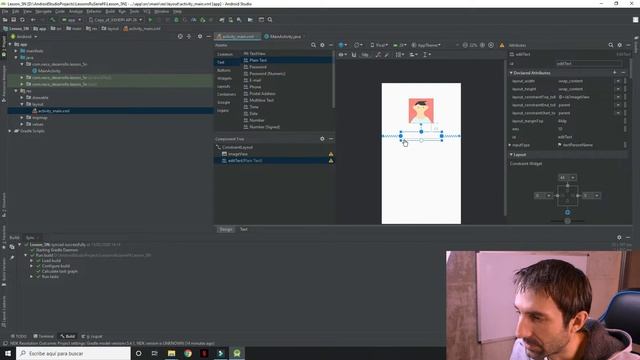Collapse the Layout section in Attributes
Viewport: 640px width, 360px height.
511,155
